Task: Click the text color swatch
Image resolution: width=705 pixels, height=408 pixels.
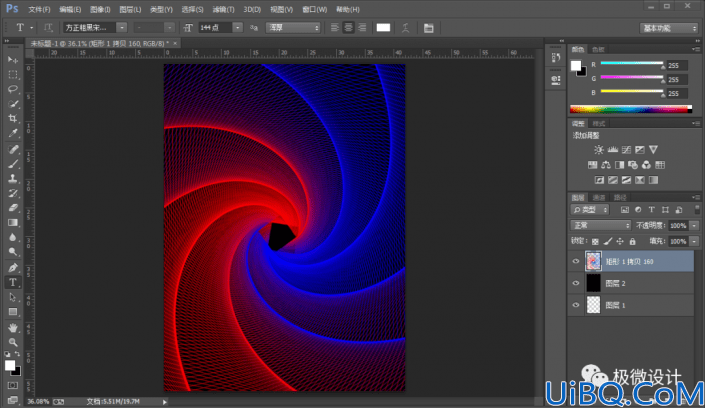Action: [x=383, y=28]
